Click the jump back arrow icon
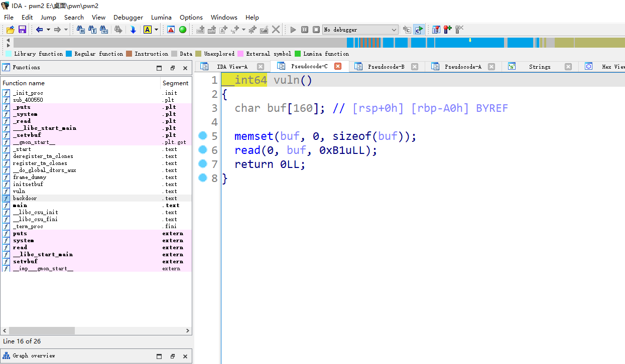 click(40, 30)
